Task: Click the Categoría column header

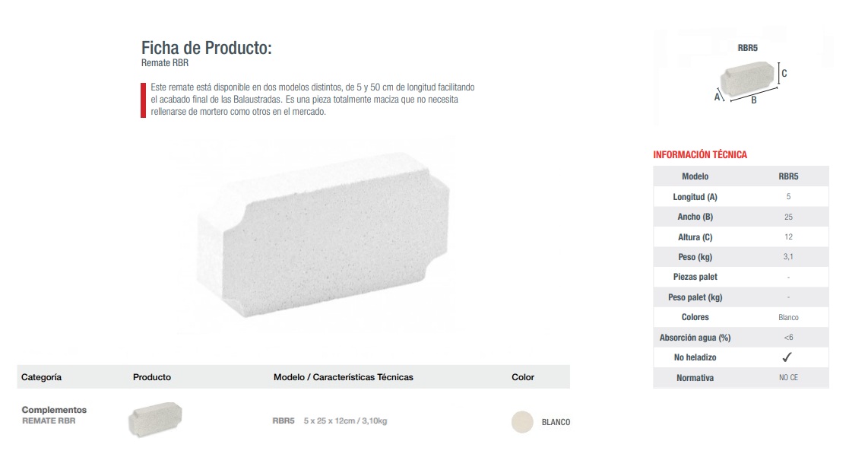Action: pos(42,377)
